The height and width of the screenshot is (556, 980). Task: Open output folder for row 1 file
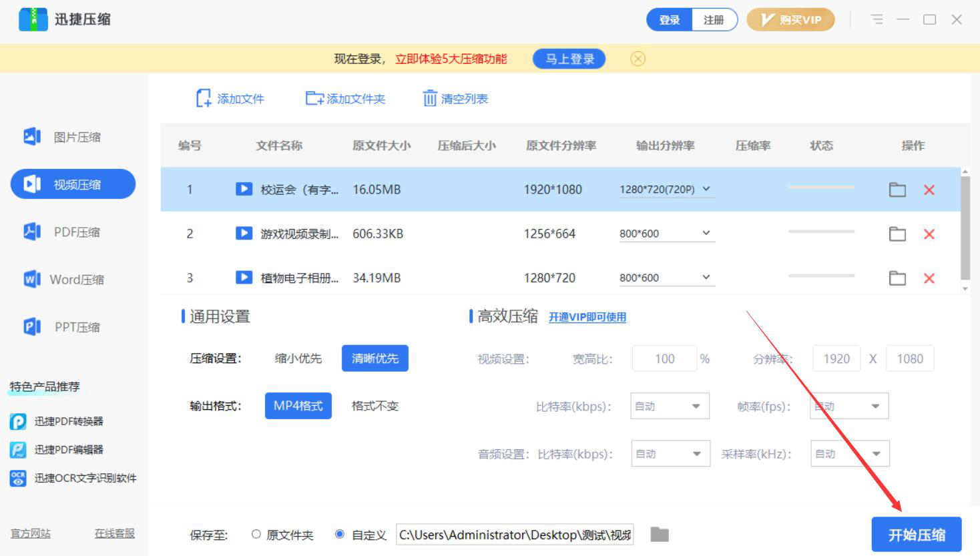click(897, 190)
